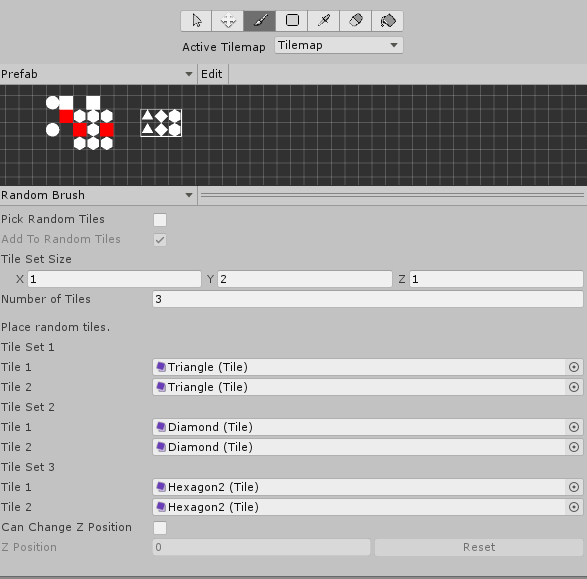Click the Tile Set Size X field
This screenshot has width=587, height=579.
(x=114, y=279)
